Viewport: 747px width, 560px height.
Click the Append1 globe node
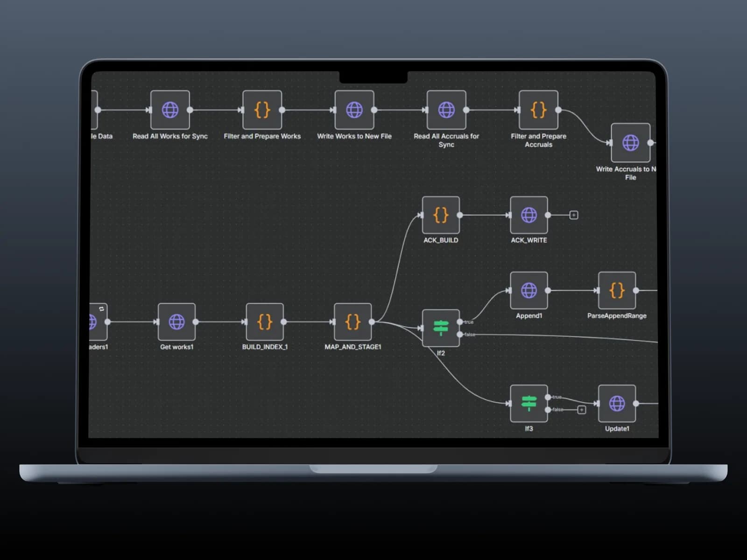click(x=529, y=291)
